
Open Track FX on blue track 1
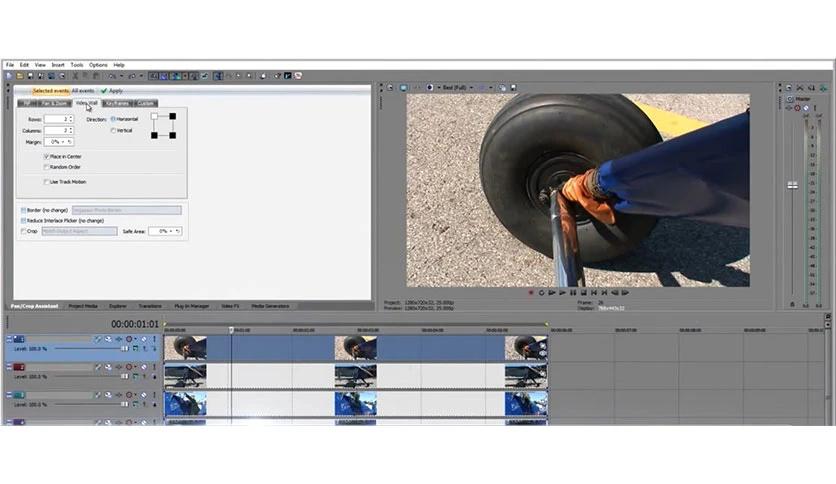click(x=118, y=339)
